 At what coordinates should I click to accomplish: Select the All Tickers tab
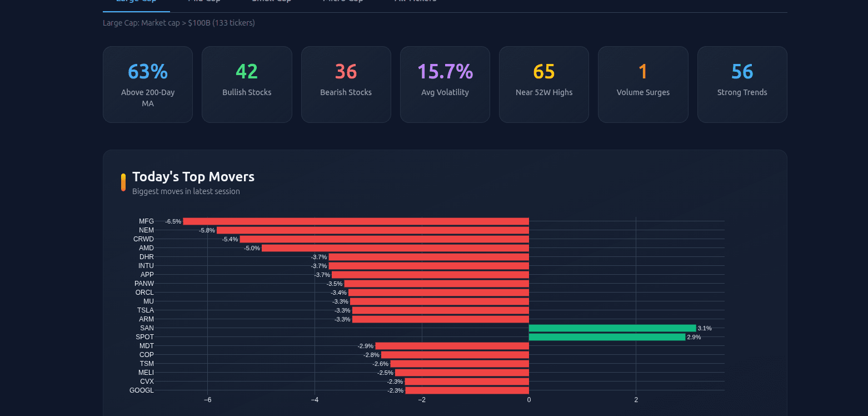coord(416,2)
